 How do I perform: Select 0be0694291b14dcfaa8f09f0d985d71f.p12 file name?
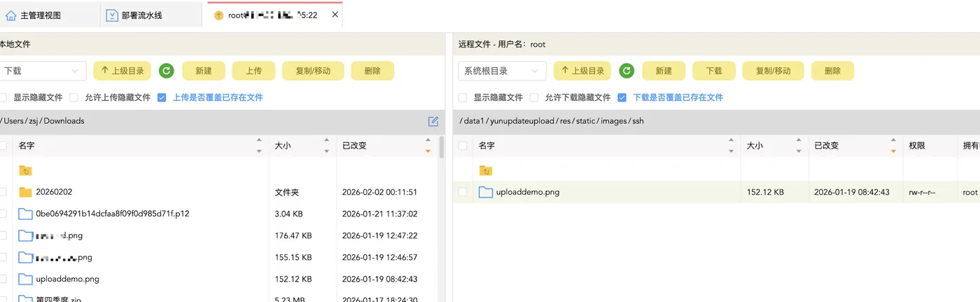click(x=112, y=214)
